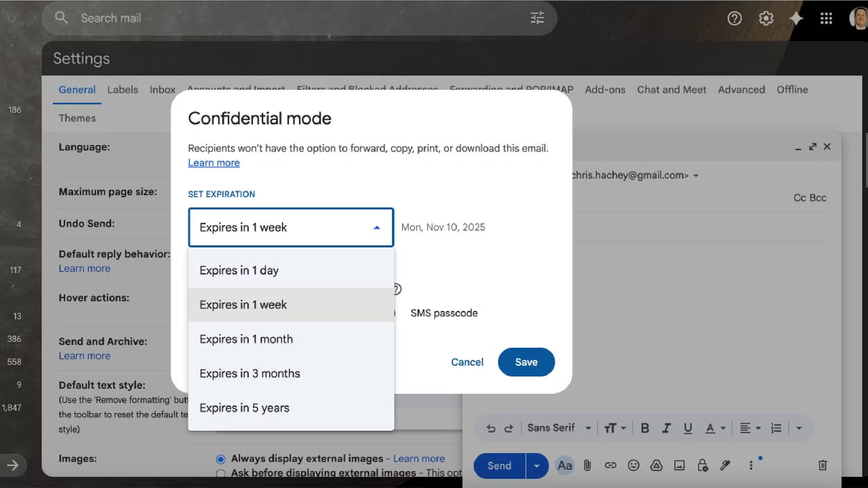Click the insert from Drive icon
This screenshot has height=488, width=868.
656,465
